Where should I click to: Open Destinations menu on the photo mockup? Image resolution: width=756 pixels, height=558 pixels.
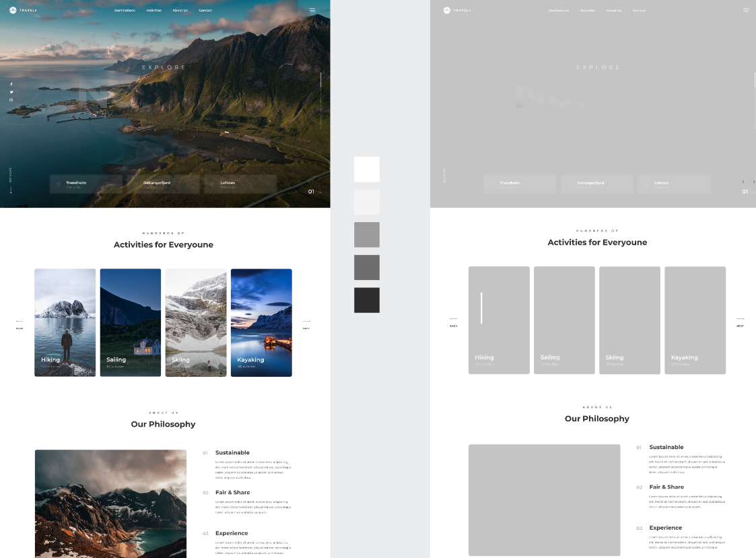pos(125,11)
